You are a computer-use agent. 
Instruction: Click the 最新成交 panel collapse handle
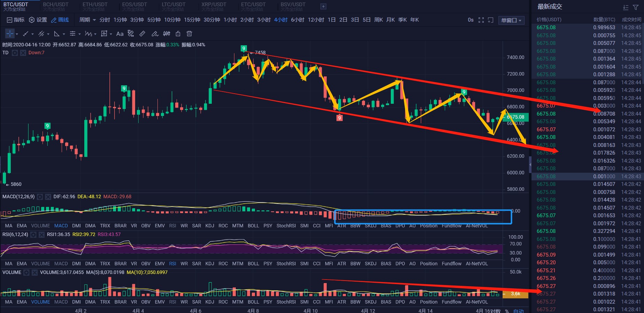coord(530,164)
